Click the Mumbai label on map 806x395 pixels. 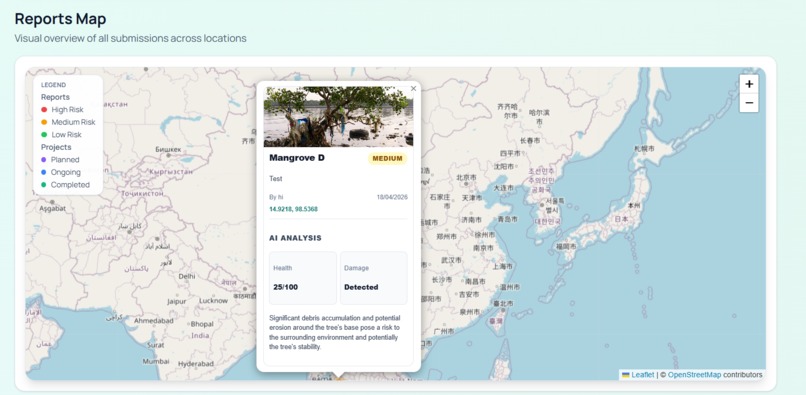[156, 362]
